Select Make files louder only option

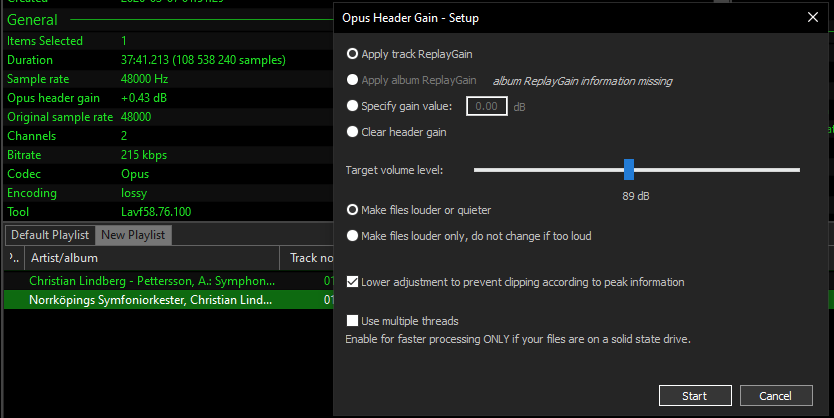click(x=352, y=236)
